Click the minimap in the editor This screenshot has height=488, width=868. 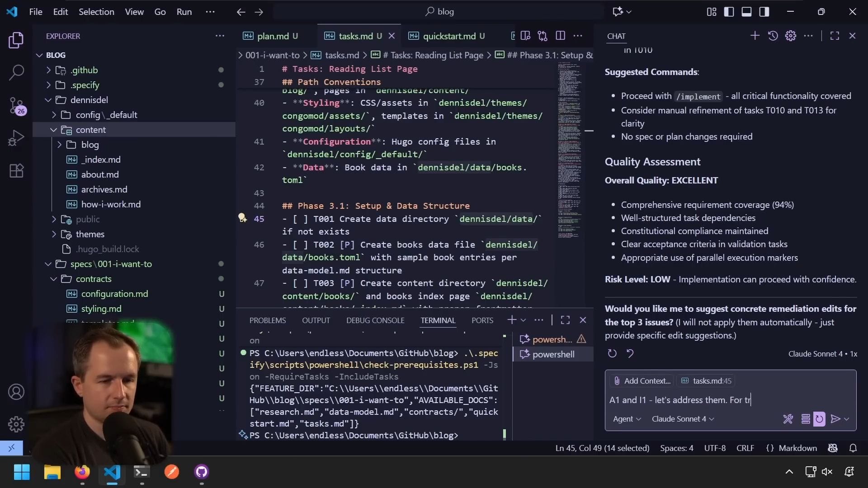(569, 149)
